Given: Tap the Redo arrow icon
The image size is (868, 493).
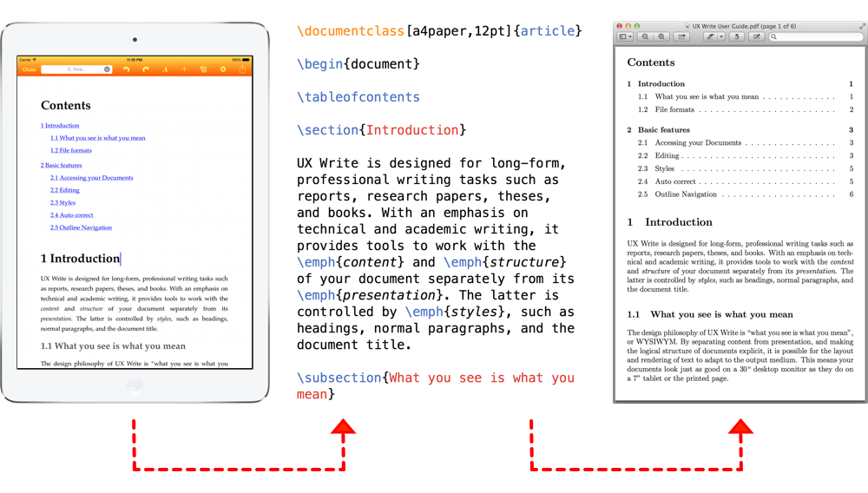Looking at the screenshot, I should pyautogui.click(x=146, y=69).
